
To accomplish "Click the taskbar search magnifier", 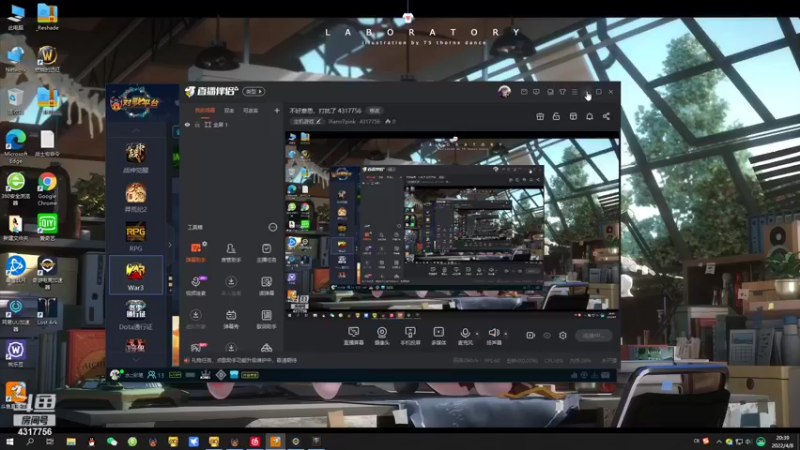I will tap(30, 441).
